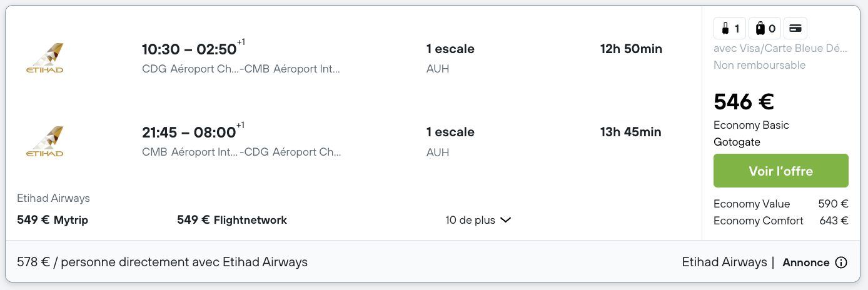Viewport: 868px width, 290px height.
Task: Click the cabin bag icon showing 1
Action: (x=729, y=28)
